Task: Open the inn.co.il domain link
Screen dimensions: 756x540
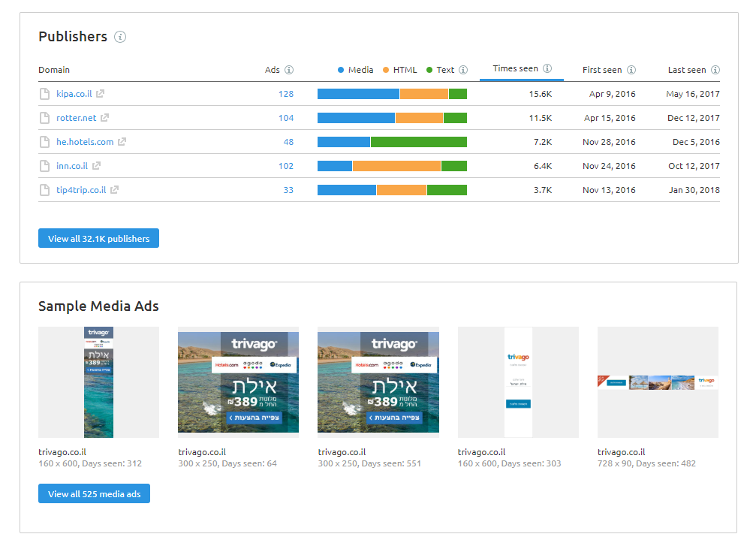Action: tap(72, 166)
